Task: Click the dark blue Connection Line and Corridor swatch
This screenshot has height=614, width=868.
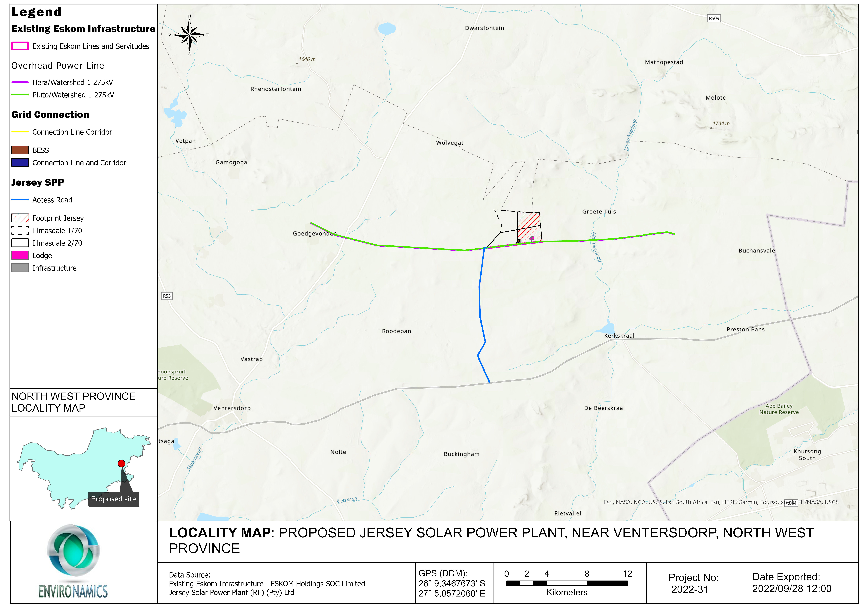Action: pos(20,163)
